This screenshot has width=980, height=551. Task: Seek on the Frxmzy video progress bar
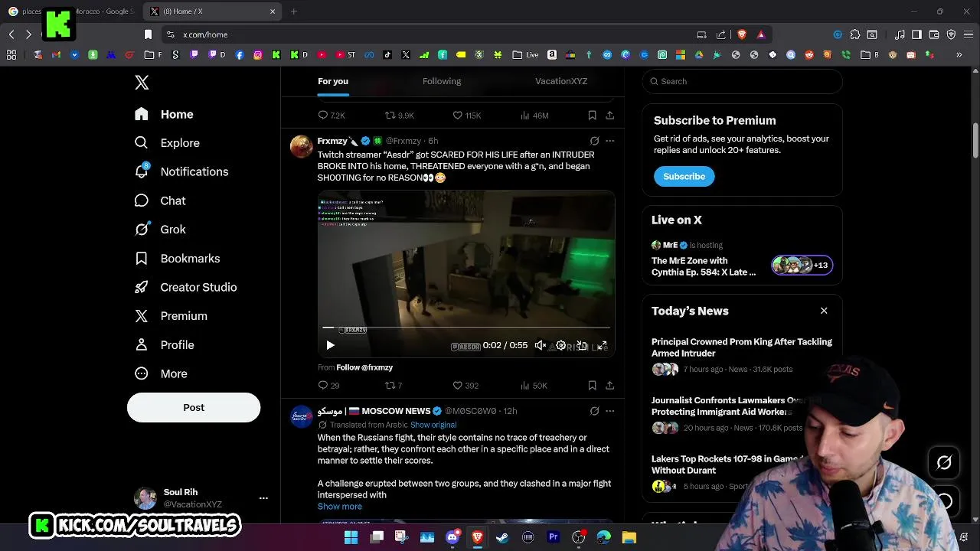[466, 328]
